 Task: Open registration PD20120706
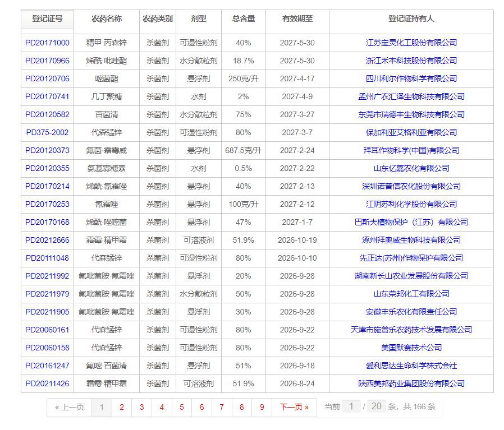pyautogui.click(x=47, y=78)
